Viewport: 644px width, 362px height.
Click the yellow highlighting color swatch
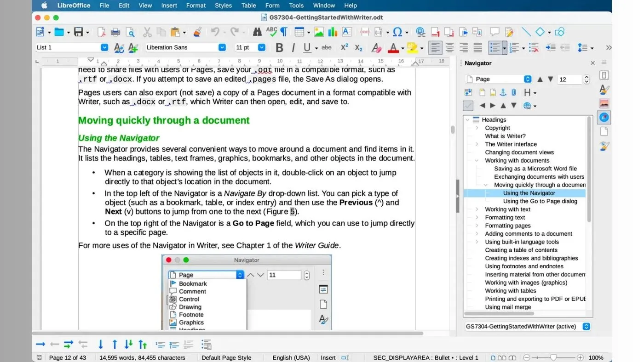click(x=412, y=47)
